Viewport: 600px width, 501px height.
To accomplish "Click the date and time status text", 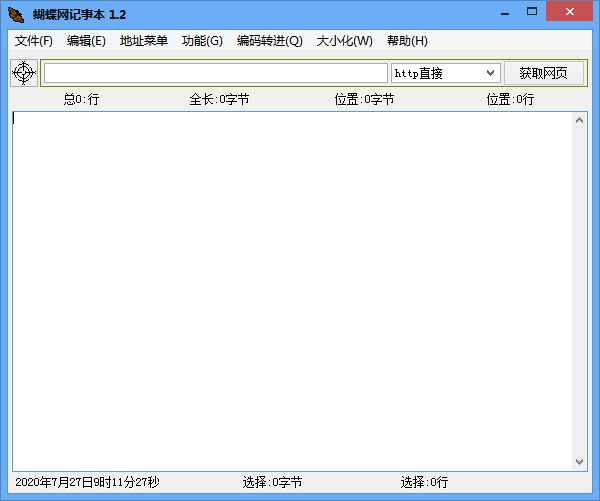I will click(87, 482).
